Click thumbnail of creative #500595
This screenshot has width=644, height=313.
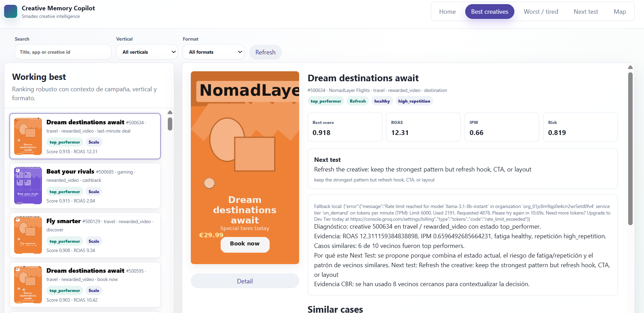click(28, 285)
